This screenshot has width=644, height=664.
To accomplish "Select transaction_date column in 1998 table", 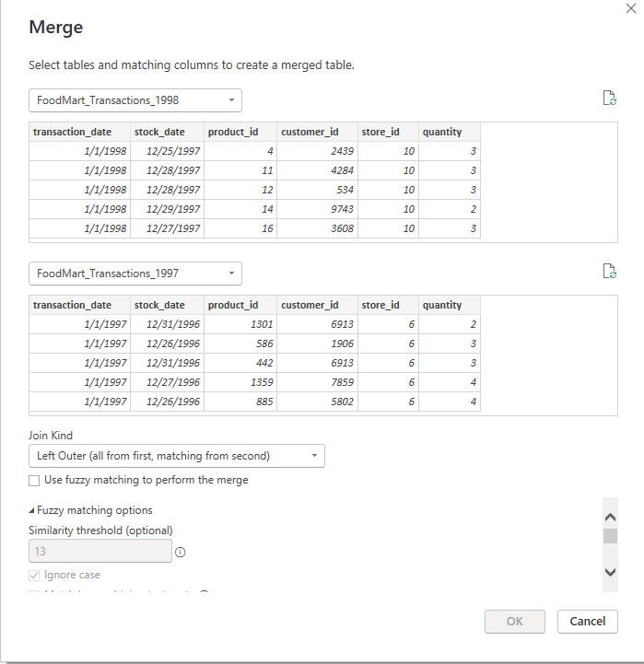I will 79,132.
